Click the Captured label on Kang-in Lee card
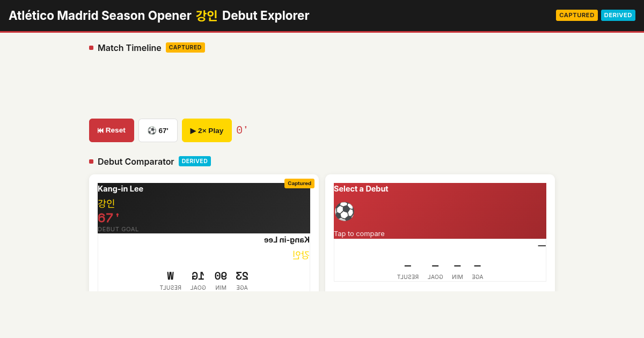Image resolution: width=644 pixels, height=338 pixels. [x=299, y=183]
